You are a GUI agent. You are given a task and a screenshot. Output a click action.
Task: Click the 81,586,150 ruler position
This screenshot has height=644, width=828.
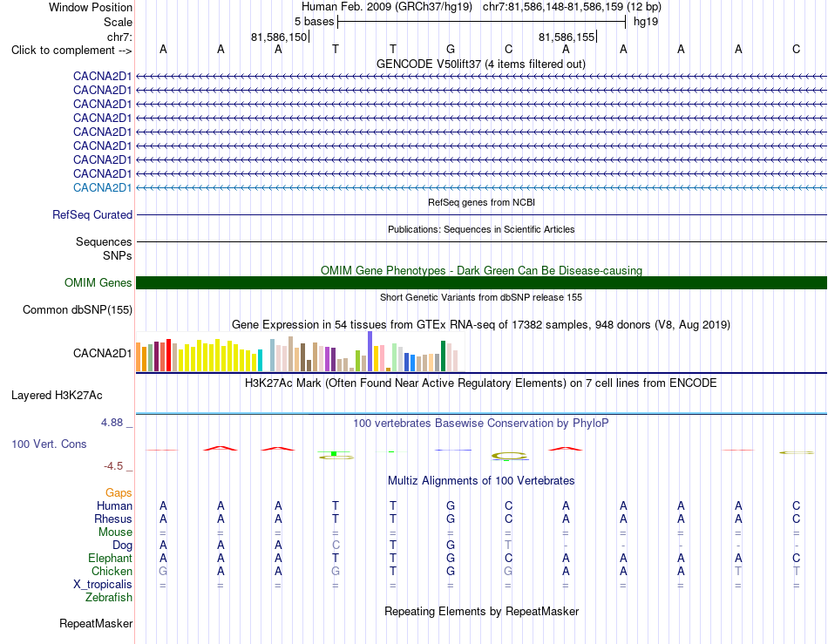coord(279,37)
